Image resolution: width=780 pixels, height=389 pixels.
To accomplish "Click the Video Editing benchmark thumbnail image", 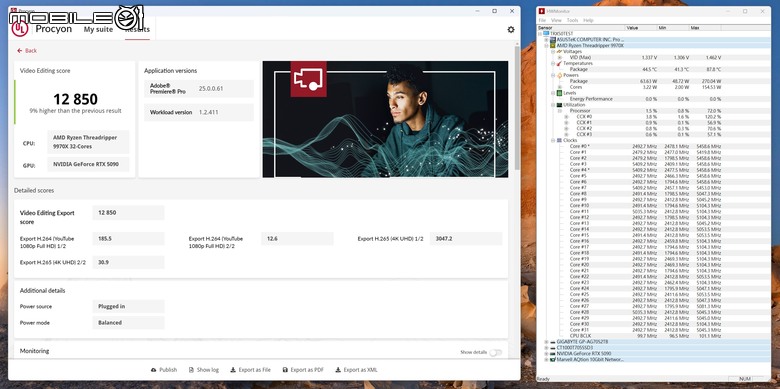I will [x=385, y=119].
